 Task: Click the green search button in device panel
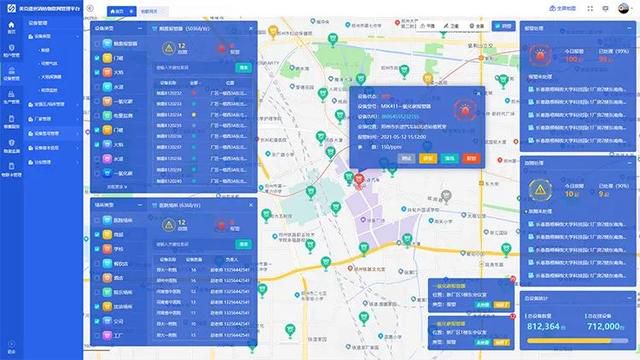pyautogui.click(x=244, y=67)
